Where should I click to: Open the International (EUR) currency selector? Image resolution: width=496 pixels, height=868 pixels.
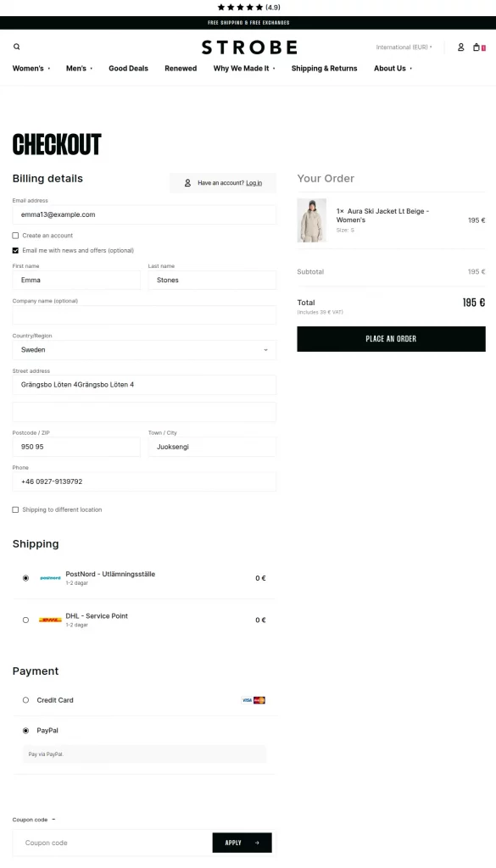[403, 47]
